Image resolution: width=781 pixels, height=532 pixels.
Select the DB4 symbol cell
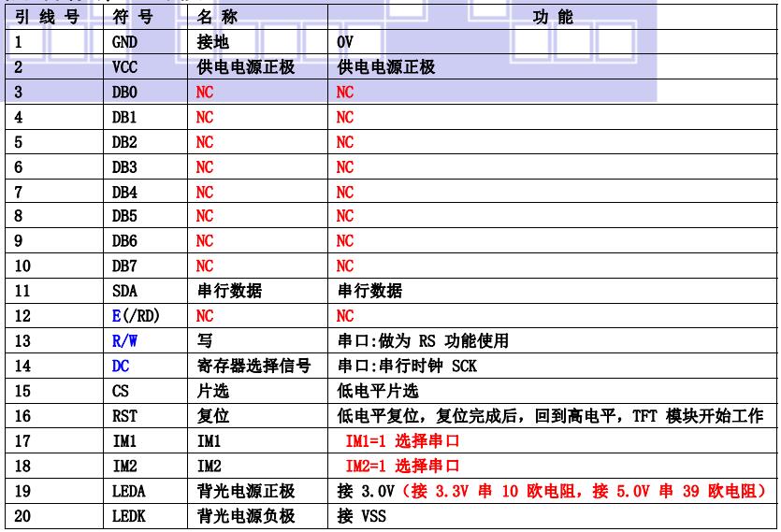[x=123, y=192]
